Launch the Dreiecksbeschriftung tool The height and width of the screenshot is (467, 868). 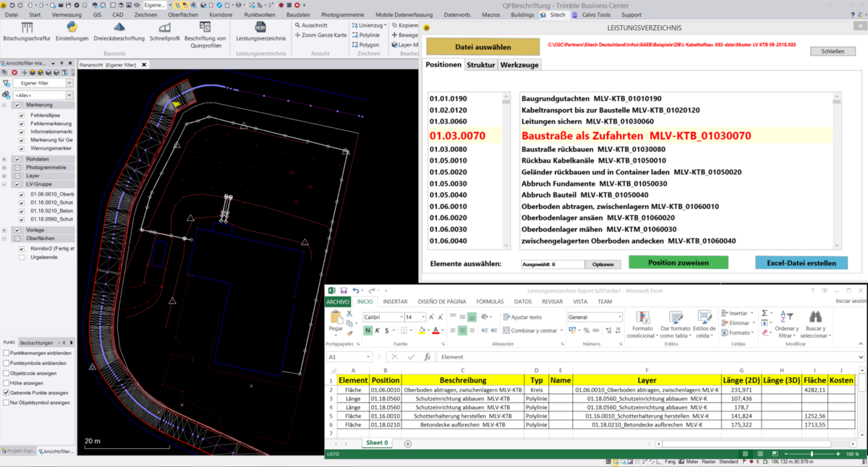click(119, 32)
